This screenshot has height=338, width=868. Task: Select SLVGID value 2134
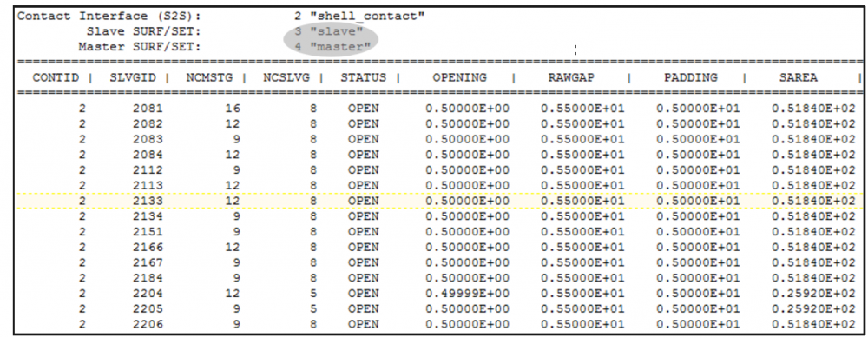[148, 216]
